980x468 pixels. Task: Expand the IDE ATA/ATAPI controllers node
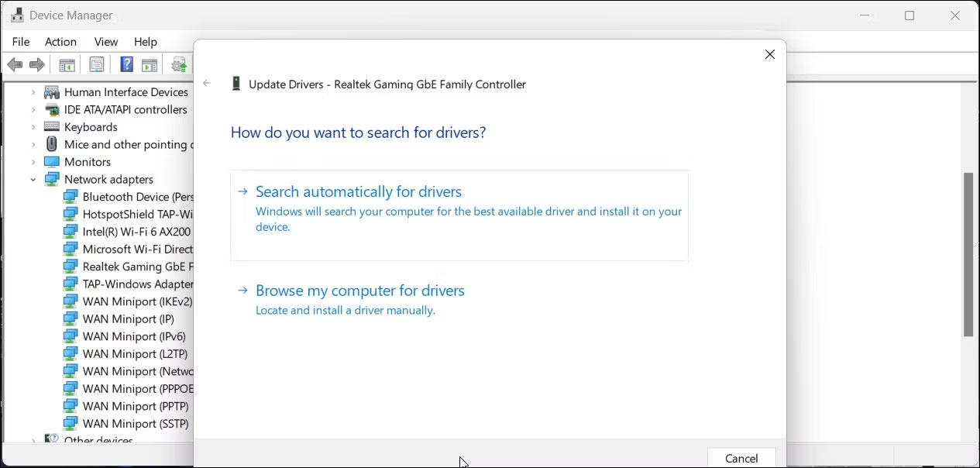(33, 109)
